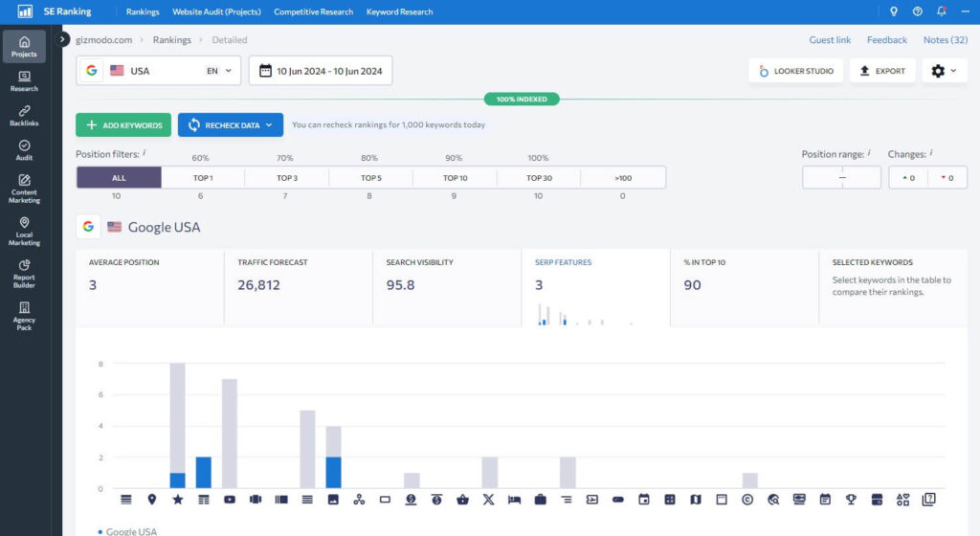Viewport: 980px width, 536px height.
Task: Select the shopping basket SERP feature icon
Action: (x=463, y=499)
